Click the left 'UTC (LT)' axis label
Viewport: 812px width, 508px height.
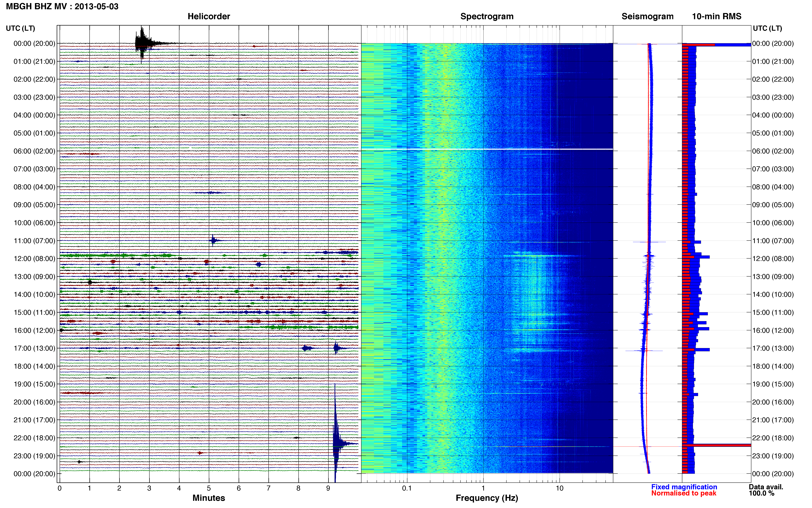pos(21,28)
